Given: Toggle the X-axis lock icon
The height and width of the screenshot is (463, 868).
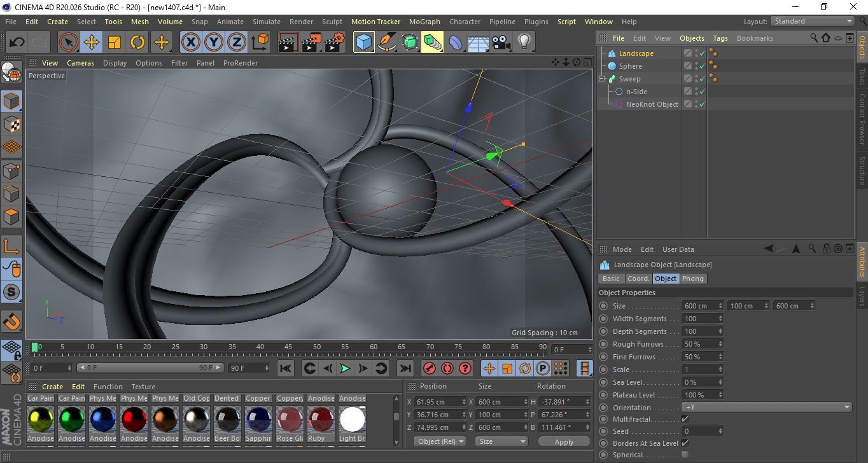Looking at the screenshot, I should click(190, 43).
